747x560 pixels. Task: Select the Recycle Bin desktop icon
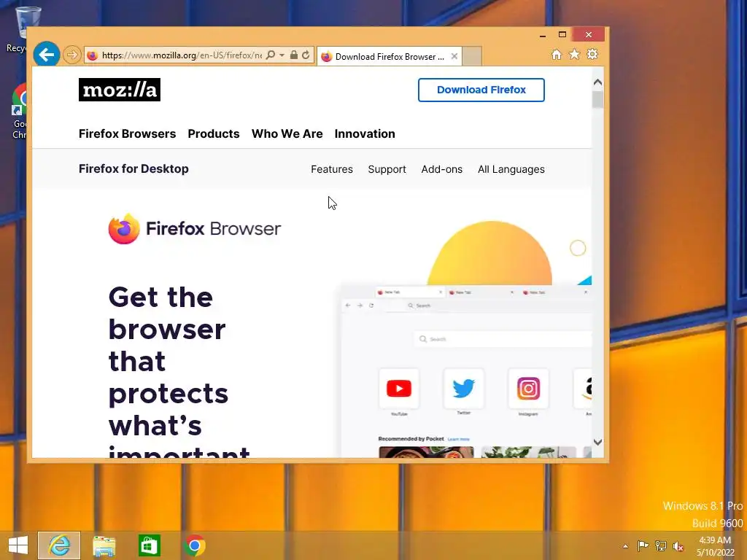[x=22, y=28]
